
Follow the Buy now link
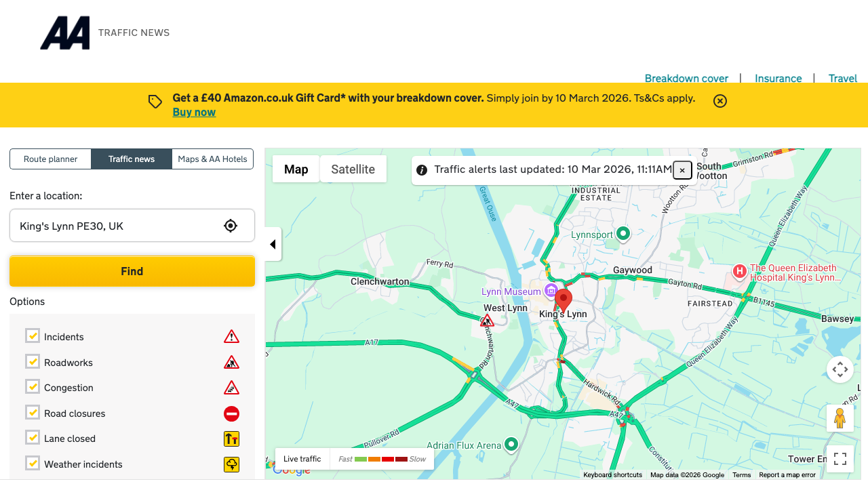(194, 111)
